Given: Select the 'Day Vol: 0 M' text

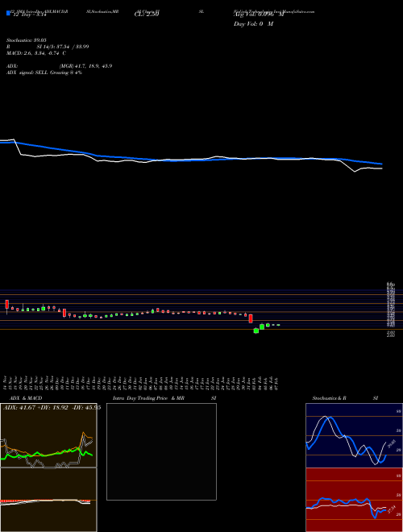Looking at the screenshot, I should [253, 24].
